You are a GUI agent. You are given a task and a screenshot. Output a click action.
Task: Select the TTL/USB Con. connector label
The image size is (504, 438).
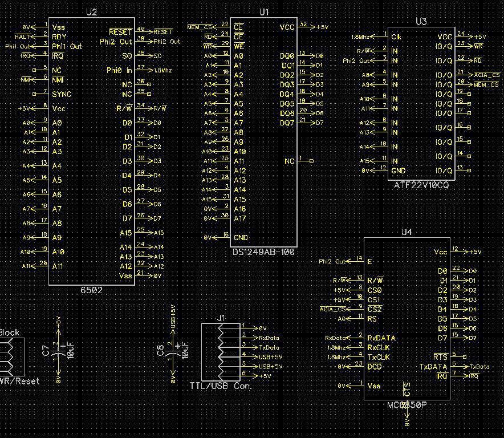tap(221, 386)
